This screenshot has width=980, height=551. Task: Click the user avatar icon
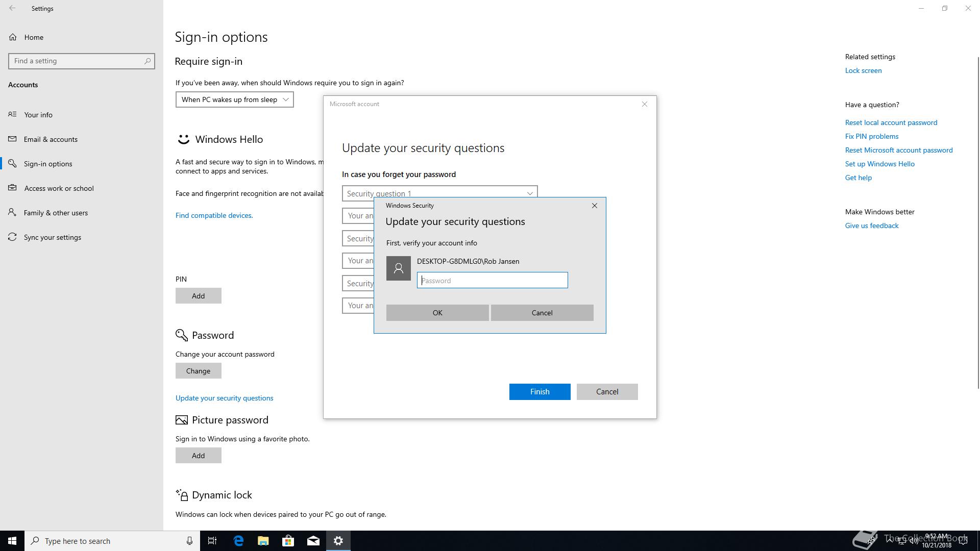tap(398, 268)
